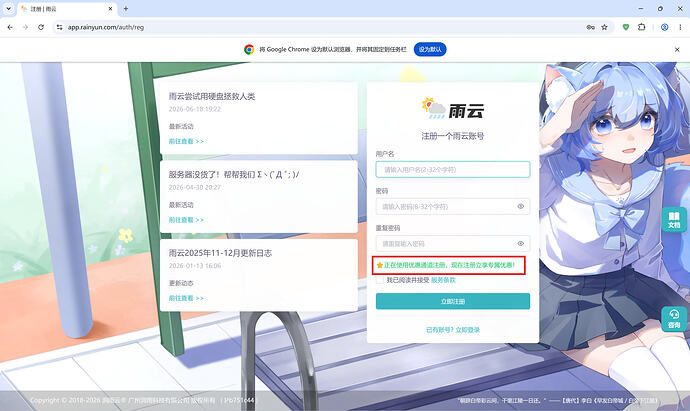Open the 服务条款 link

click(x=443, y=280)
